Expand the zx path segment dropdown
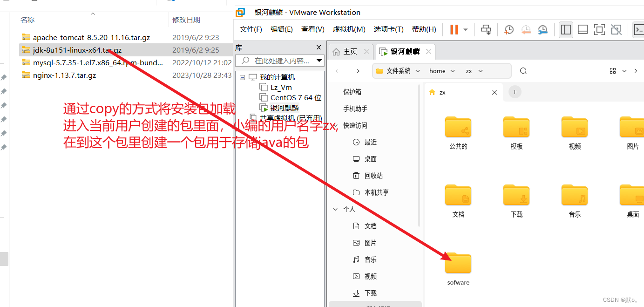 coord(481,71)
